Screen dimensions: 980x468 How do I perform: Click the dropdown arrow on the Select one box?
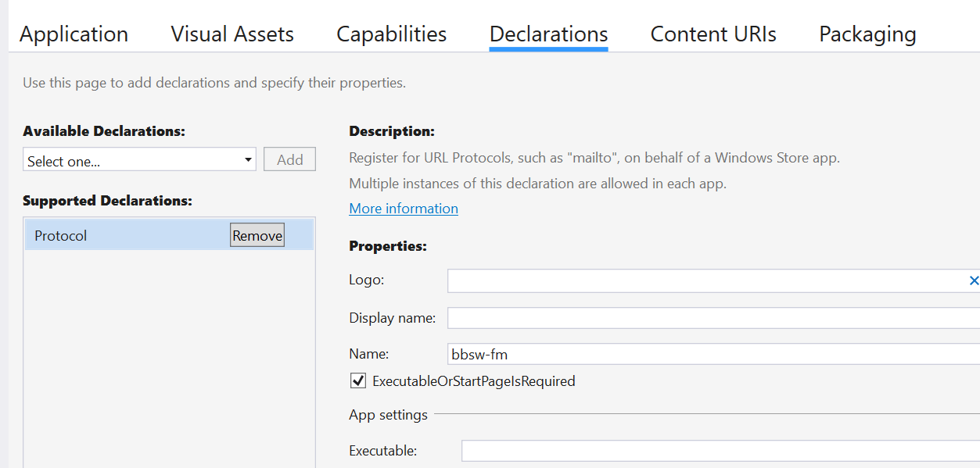pos(249,159)
